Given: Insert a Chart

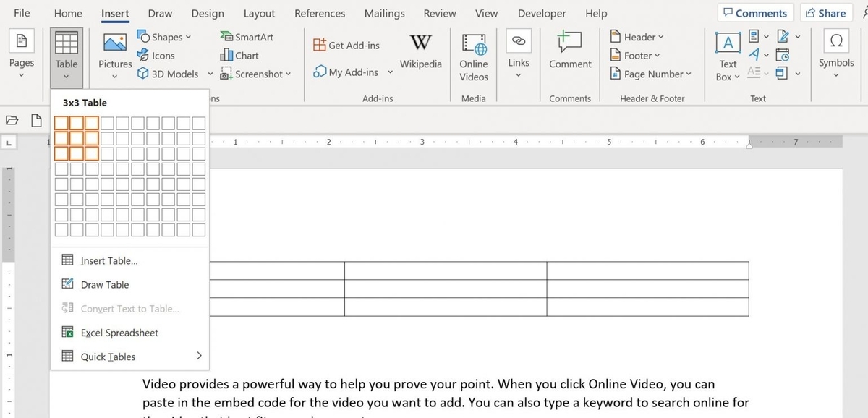Looking at the screenshot, I should [x=239, y=55].
